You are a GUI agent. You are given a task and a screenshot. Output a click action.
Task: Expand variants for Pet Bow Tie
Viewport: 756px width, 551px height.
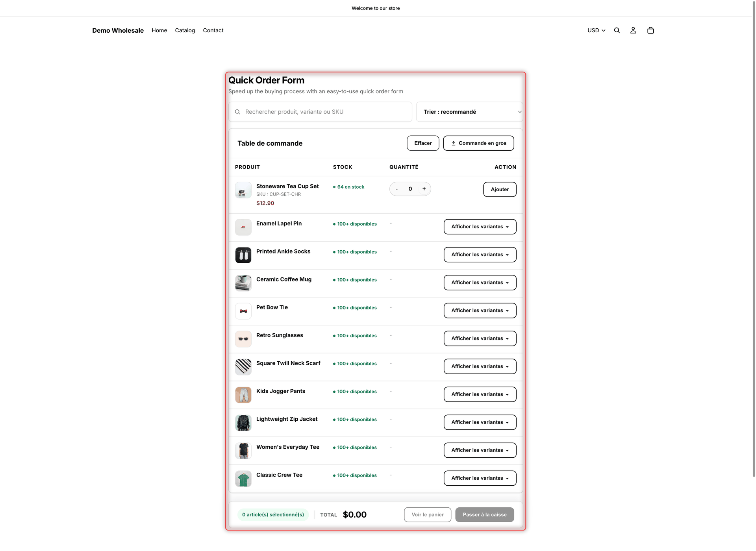(x=480, y=311)
